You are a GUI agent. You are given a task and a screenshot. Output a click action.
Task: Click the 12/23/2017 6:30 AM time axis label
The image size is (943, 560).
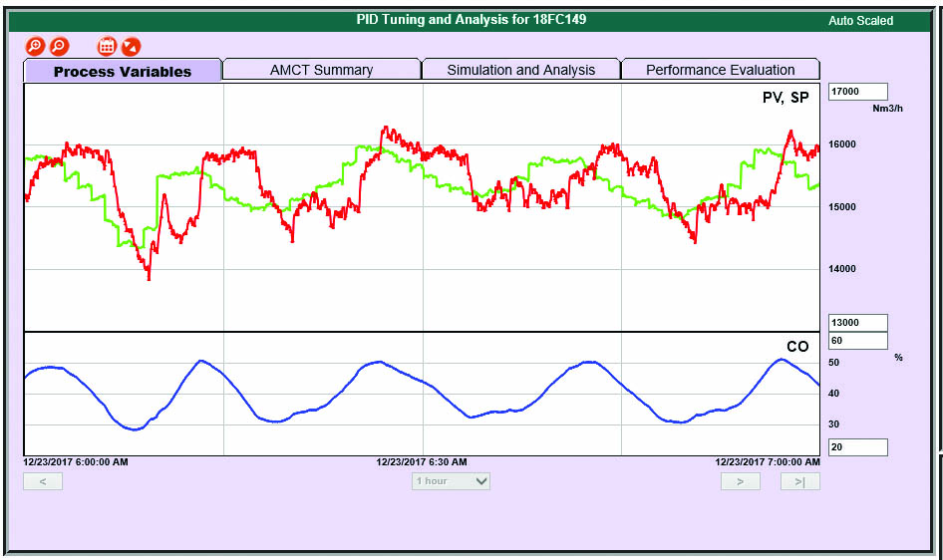pos(421,462)
